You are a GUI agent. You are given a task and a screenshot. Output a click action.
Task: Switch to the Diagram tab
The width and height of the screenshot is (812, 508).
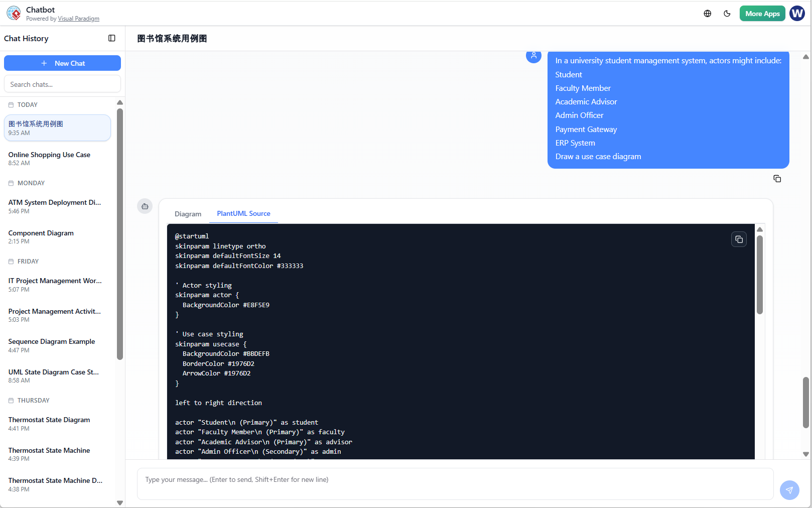(x=188, y=214)
